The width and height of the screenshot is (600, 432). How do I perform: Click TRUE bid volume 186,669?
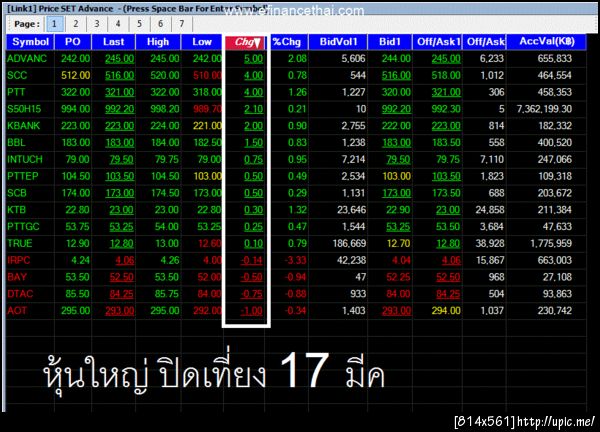click(349, 244)
